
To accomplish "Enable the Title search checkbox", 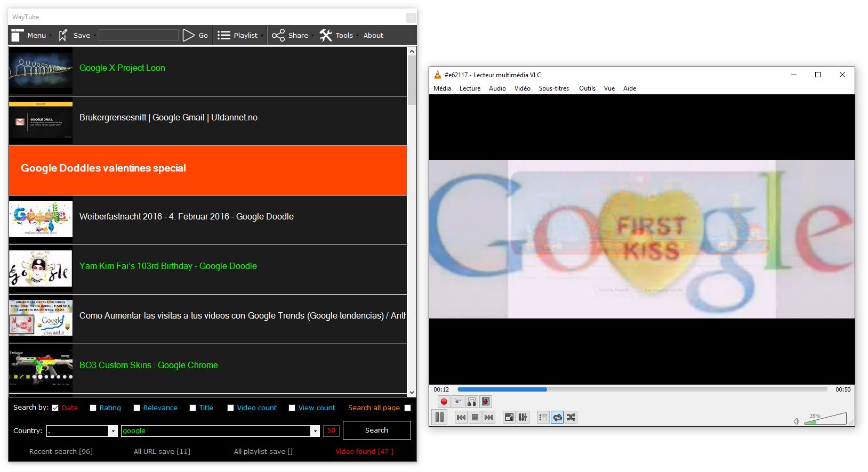I will tap(192, 408).
